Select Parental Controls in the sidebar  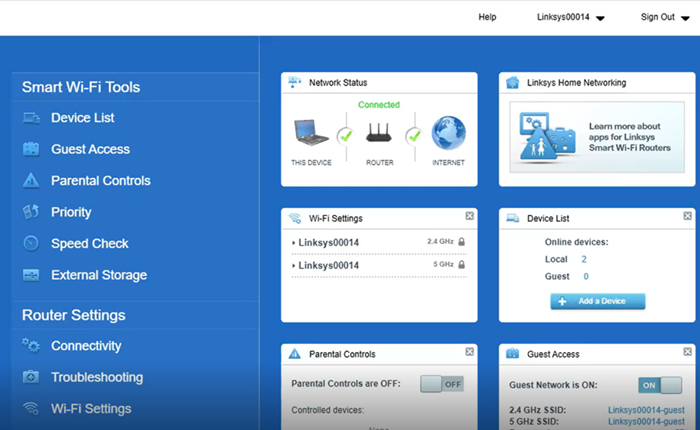pos(100,180)
